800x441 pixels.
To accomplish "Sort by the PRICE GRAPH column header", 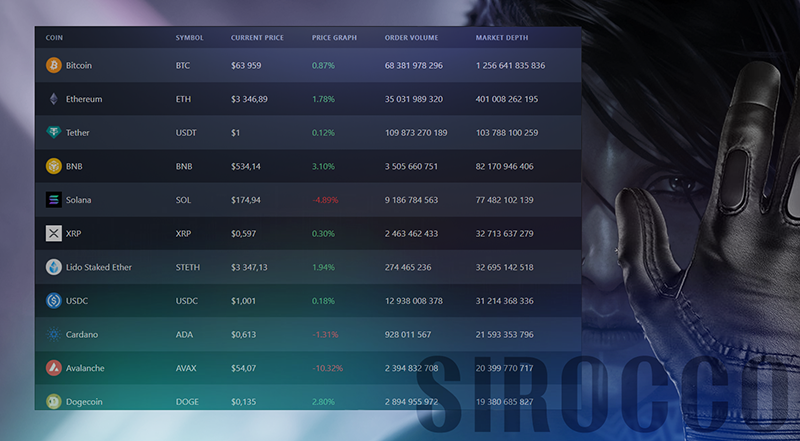I will pyautogui.click(x=334, y=38).
